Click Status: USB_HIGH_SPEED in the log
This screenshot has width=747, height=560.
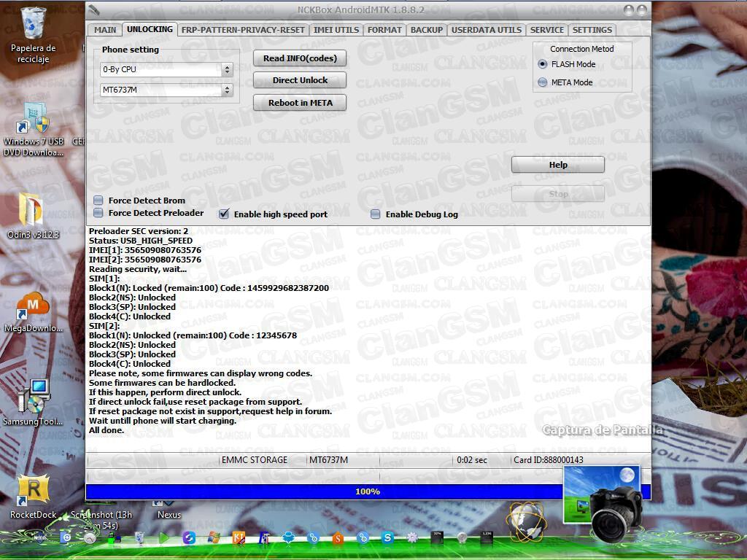pos(141,241)
